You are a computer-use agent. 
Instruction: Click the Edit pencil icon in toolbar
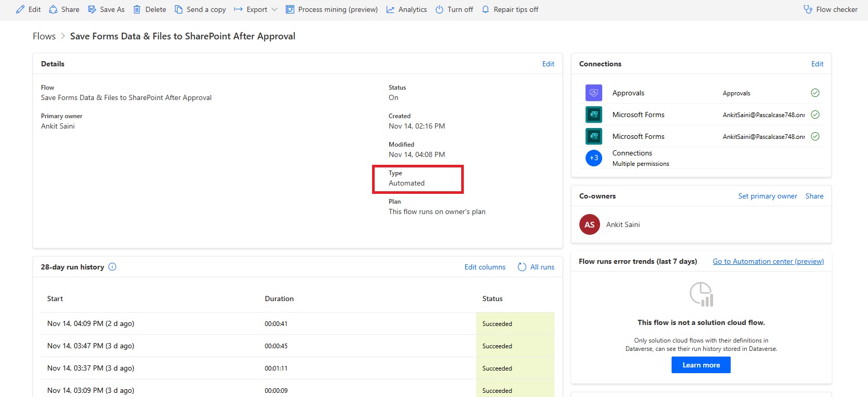(x=21, y=9)
